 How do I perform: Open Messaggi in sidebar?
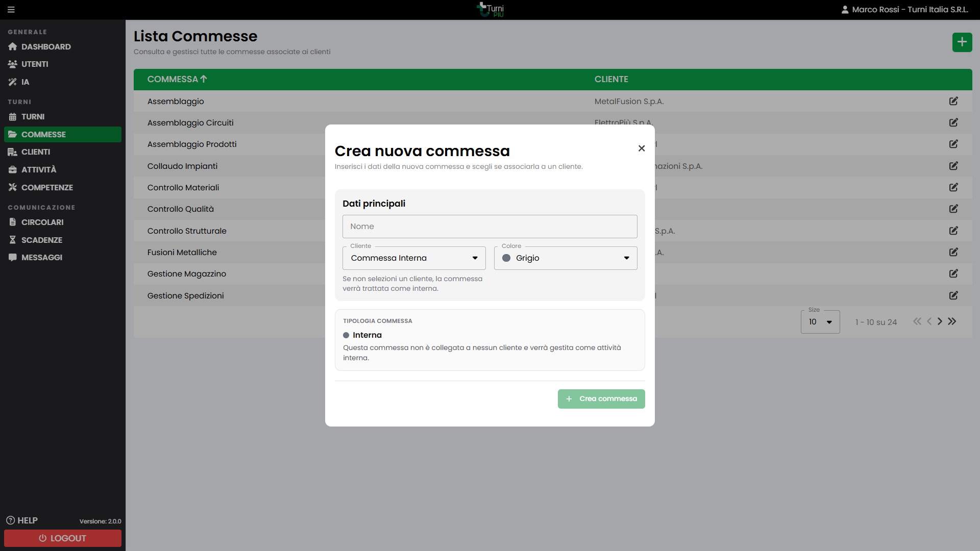pyautogui.click(x=63, y=258)
